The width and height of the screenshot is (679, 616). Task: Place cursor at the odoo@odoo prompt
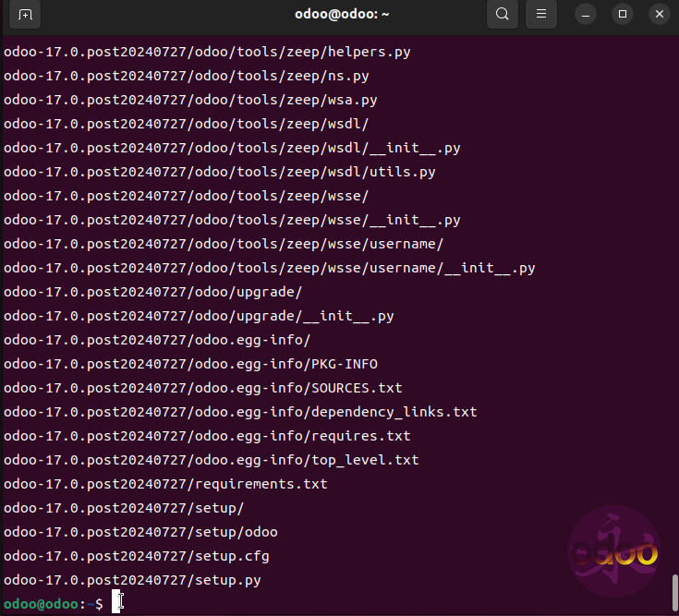pos(54,603)
